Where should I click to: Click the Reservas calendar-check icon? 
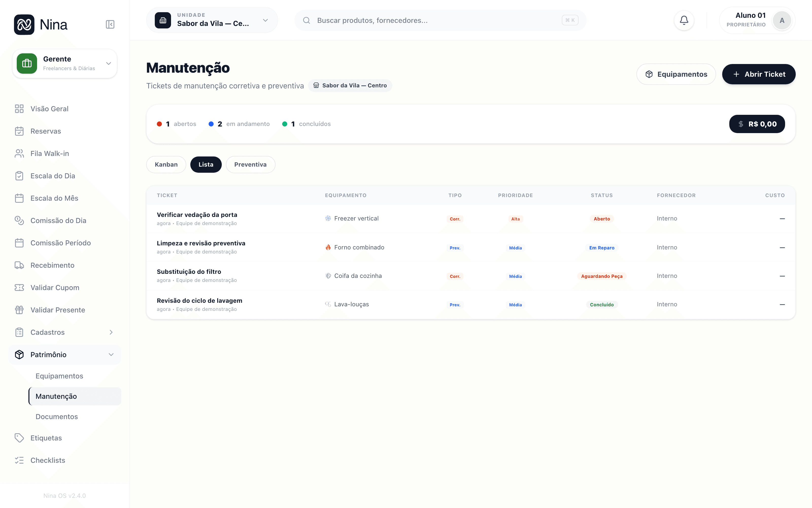[x=19, y=131]
